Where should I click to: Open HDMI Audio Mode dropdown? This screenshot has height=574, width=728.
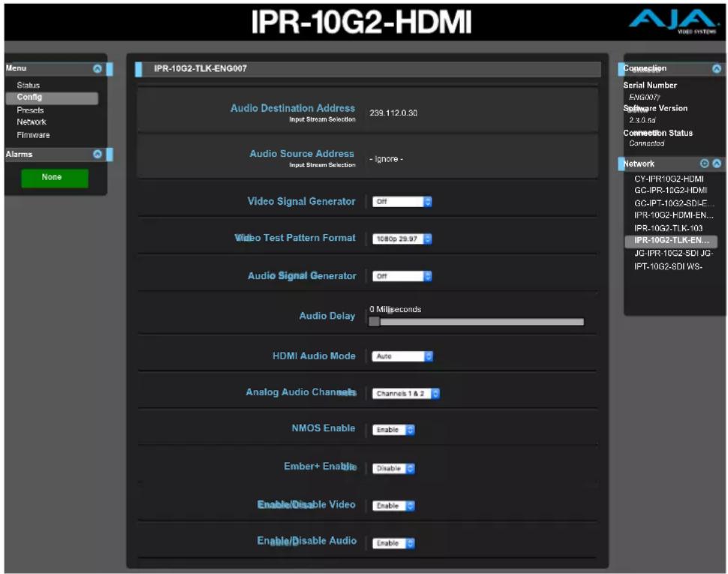tap(402, 356)
